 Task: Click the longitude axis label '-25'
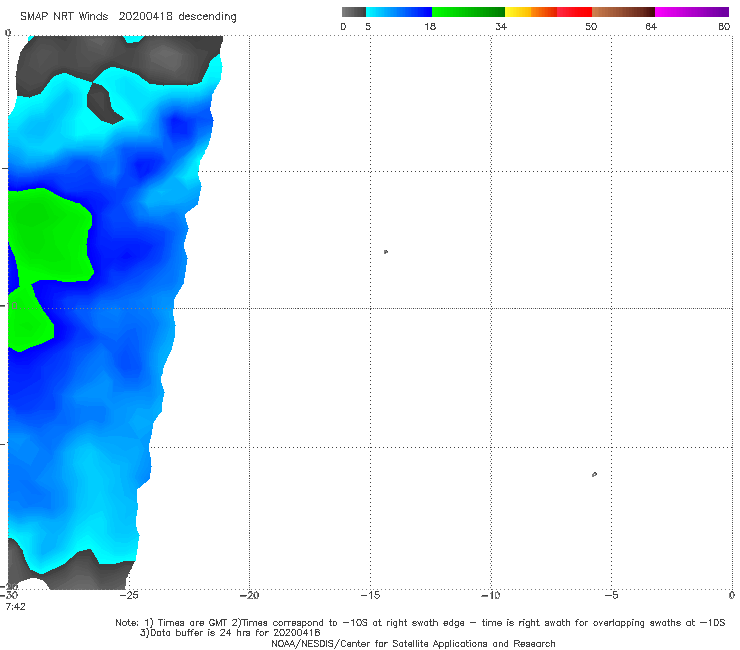129,595
